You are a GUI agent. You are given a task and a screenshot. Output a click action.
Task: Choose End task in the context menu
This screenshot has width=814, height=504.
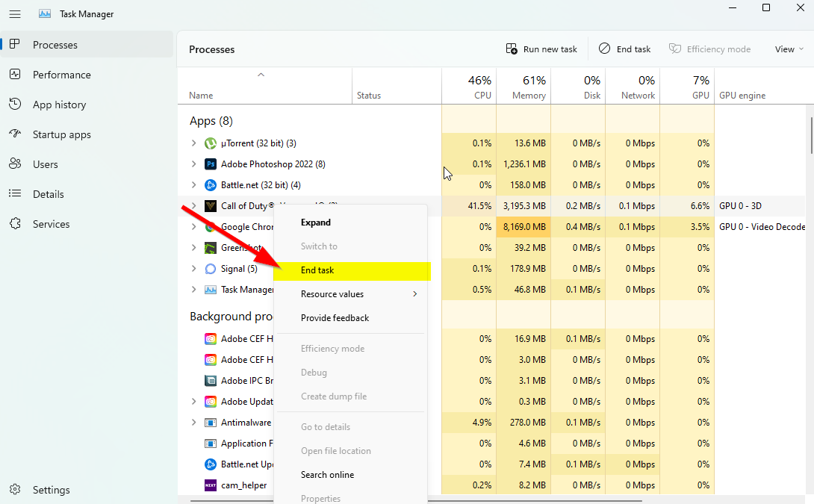[x=317, y=270]
